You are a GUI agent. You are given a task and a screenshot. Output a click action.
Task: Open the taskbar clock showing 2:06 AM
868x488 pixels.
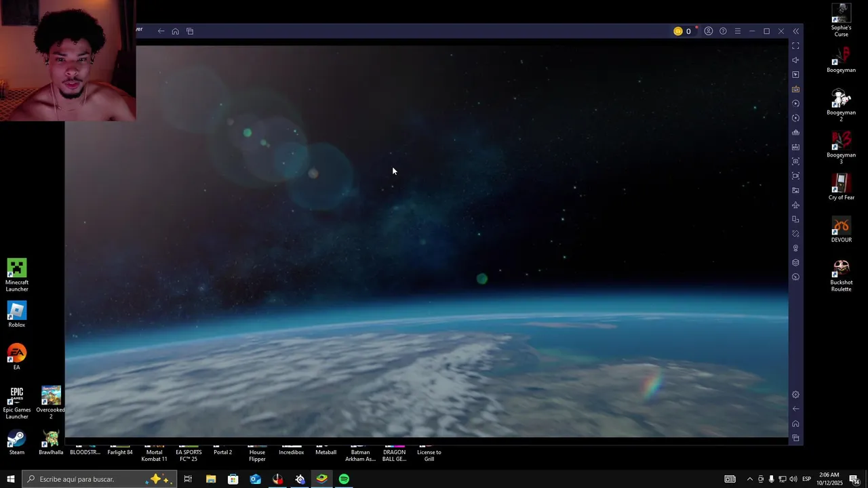829,479
